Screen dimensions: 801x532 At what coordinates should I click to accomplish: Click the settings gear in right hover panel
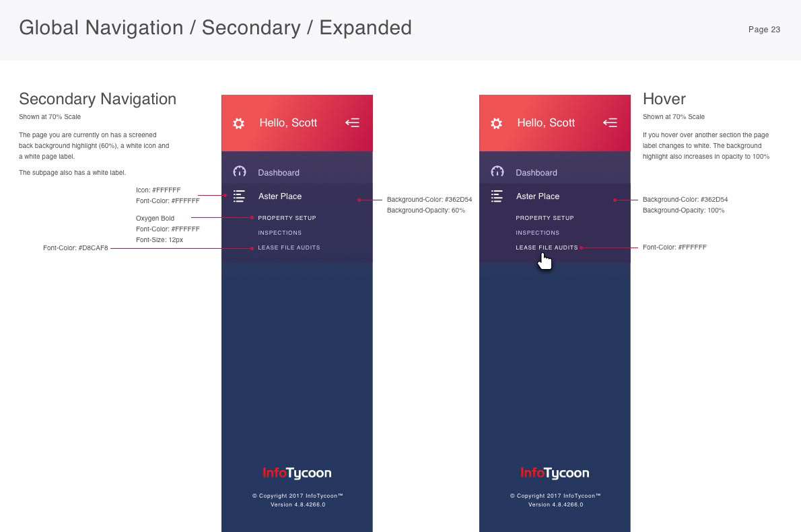(496, 123)
